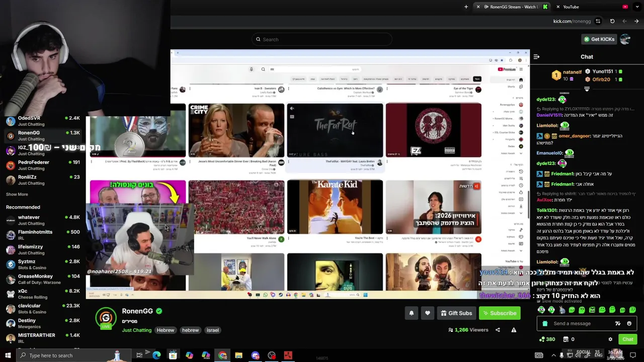
Task: Open MISTERARTHER recommended channel
Action: [43, 338]
